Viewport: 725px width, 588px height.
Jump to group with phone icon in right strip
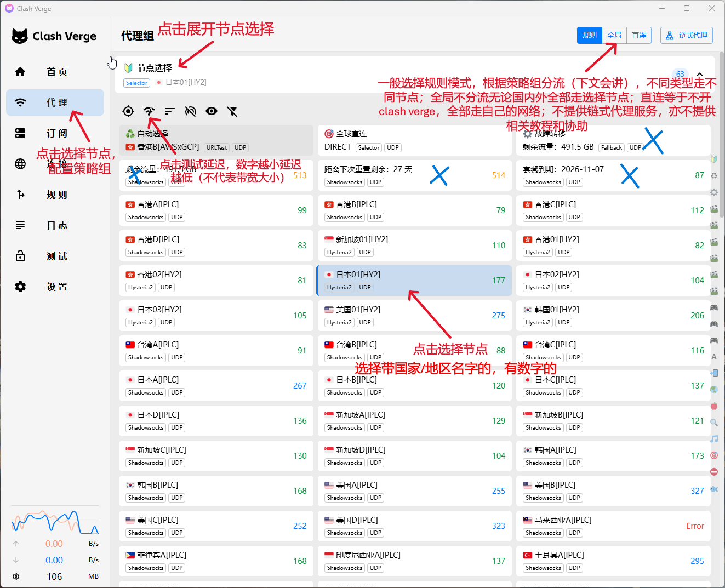[x=714, y=373]
